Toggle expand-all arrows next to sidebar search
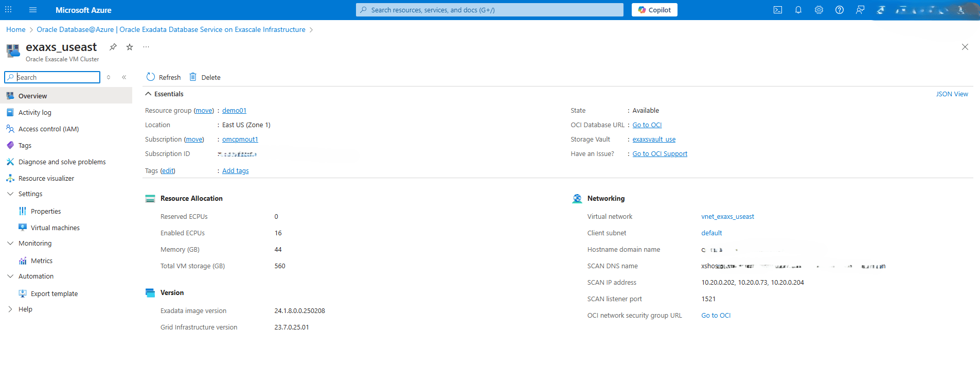 click(109, 77)
